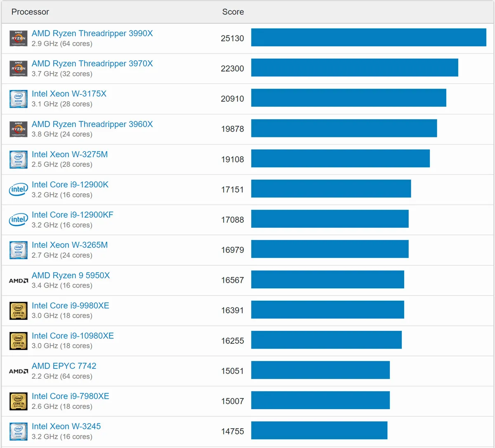Click the Ryzen Threadripper 3990X logo icon
Image resolution: width=495 pixels, height=448 pixels.
[19, 38]
